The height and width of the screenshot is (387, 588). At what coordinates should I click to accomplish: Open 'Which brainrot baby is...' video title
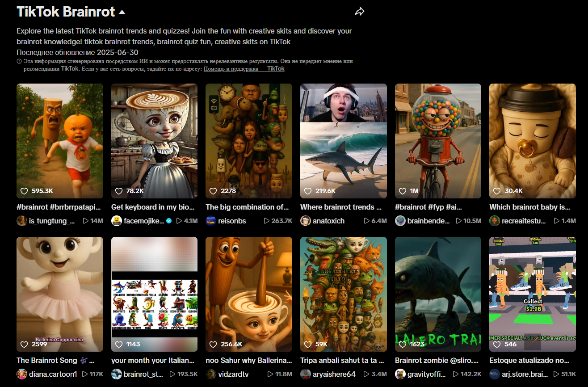530,207
